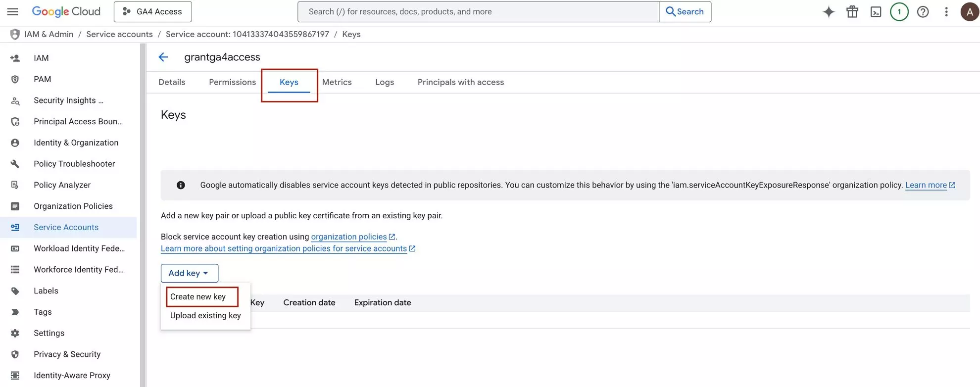Click the Identity & Organization person icon
The image size is (980, 387).
point(15,143)
